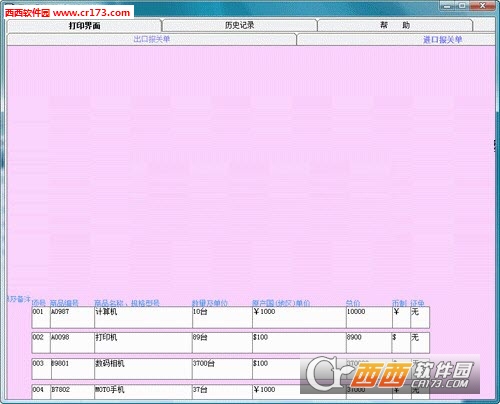Edit quantity field 10台
The image size is (500, 404).
[222, 317]
